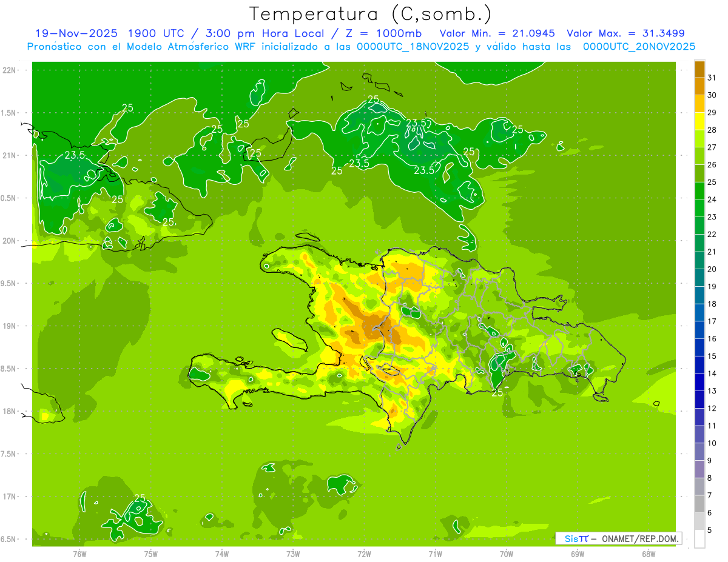728x562 pixels.
Task: Click the '74W' longitude label
Action: [x=222, y=554]
